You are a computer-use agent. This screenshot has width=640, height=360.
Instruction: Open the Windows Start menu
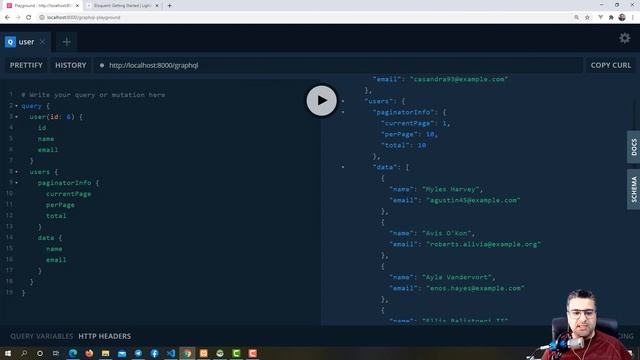(8, 353)
